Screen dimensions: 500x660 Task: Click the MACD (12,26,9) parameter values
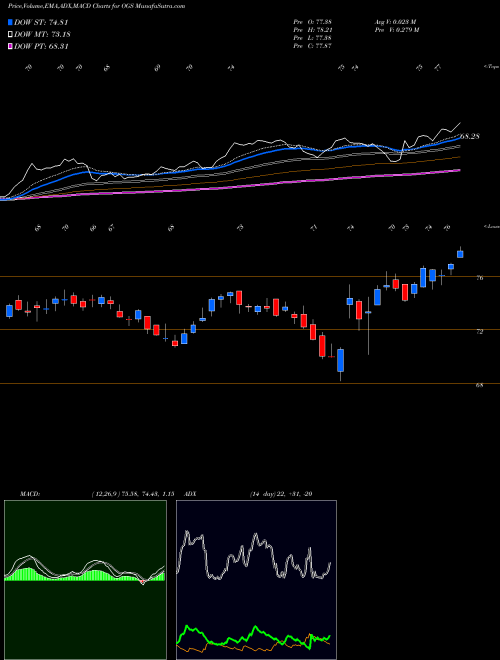coord(132,494)
